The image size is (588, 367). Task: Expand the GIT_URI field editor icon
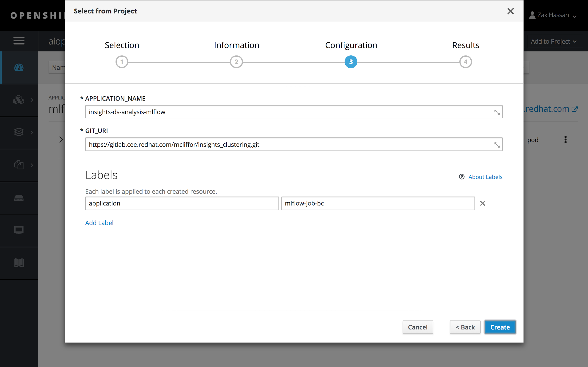coord(497,145)
